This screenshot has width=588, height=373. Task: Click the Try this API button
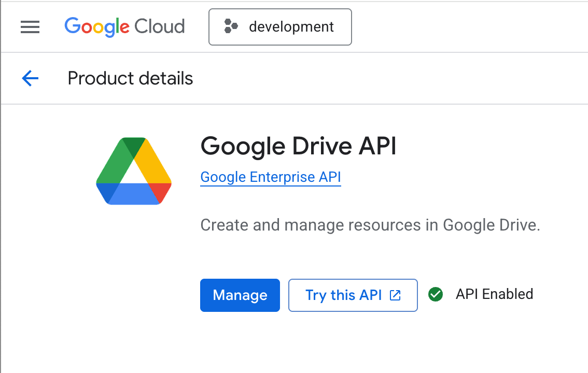coord(353,295)
